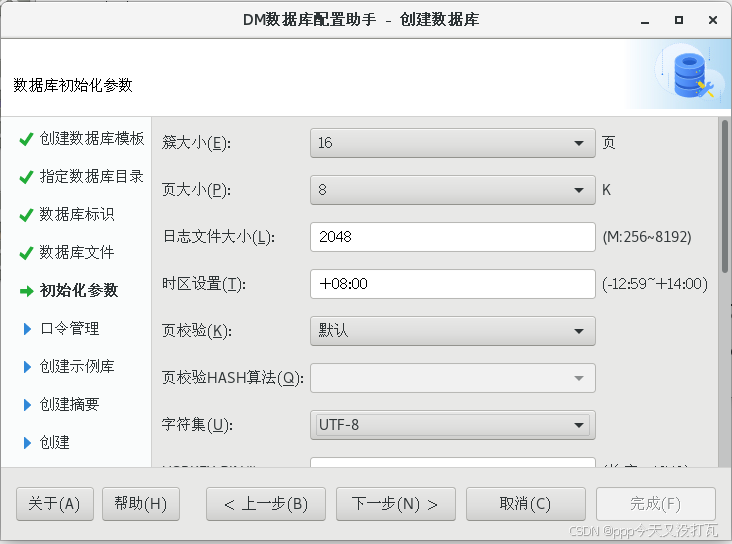Cancel with 取消(C) button

click(x=526, y=504)
